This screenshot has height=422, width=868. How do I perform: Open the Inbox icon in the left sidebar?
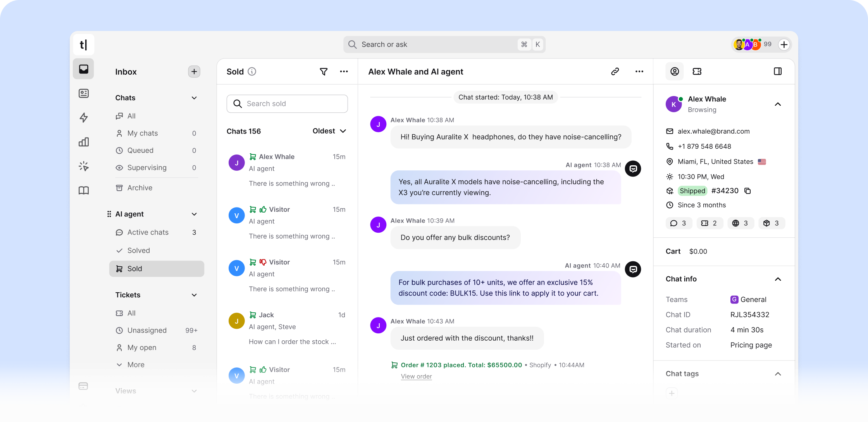tap(83, 69)
